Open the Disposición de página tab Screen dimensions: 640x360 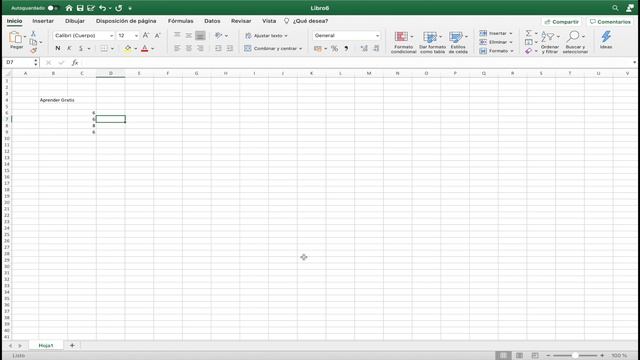pyautogui.click(x=126, y=21)
